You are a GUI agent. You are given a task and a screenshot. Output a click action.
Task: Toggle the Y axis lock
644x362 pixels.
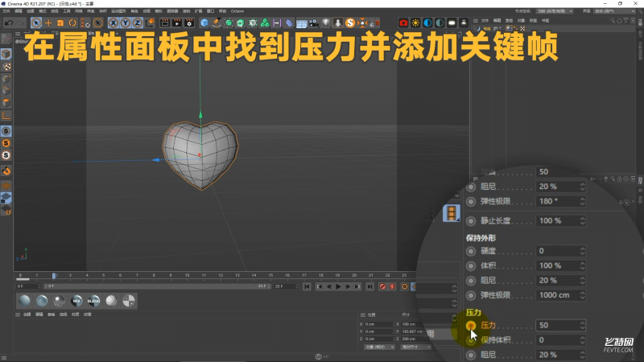[x=126, y=23]
